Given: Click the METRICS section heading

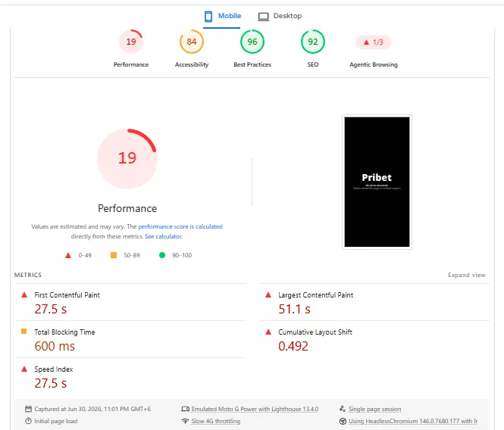Looking at the screenshot, I should click(28, 275).
